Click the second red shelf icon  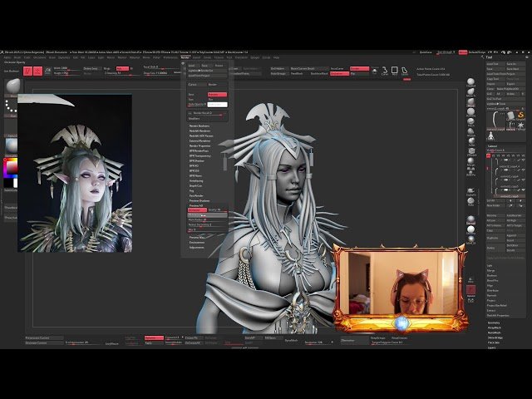coord(38,71)
